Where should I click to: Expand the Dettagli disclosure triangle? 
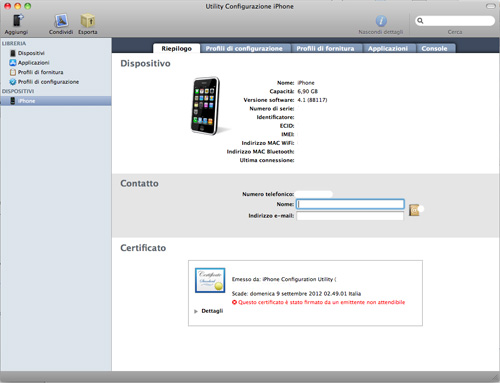196,311
